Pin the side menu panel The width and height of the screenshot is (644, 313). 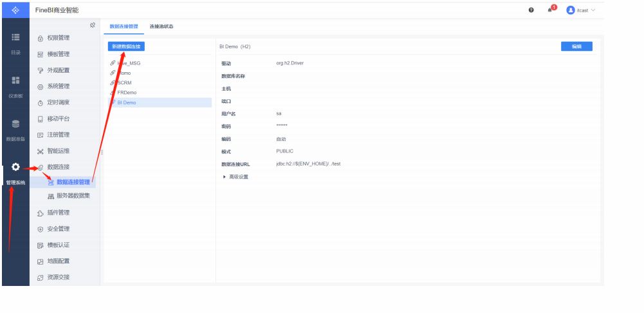[93, 25]
